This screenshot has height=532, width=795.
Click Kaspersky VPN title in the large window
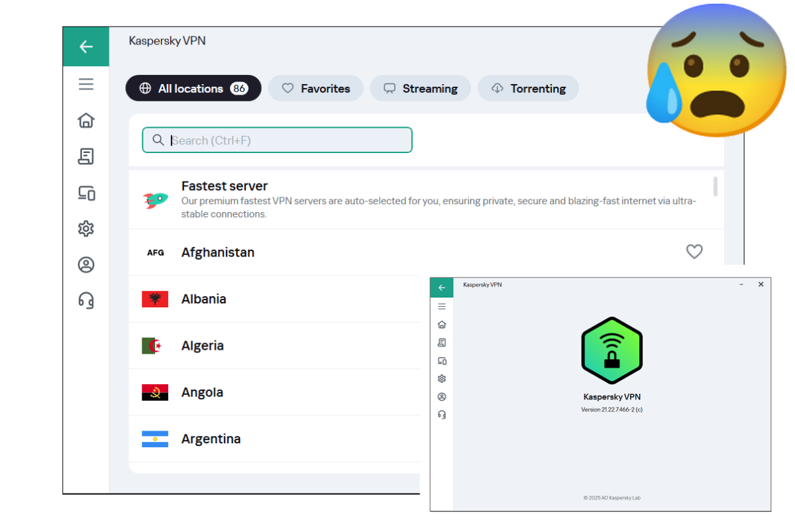click(x=167, y=40)
